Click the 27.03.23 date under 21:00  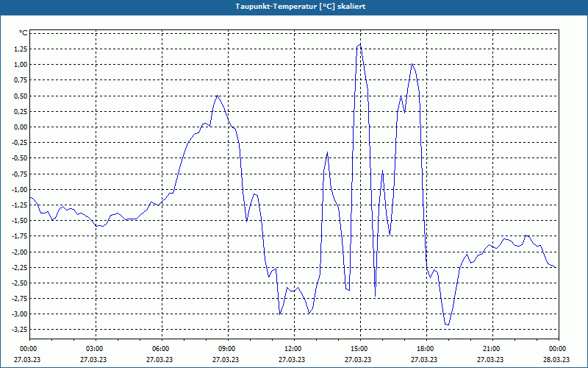tap(490, 360)
